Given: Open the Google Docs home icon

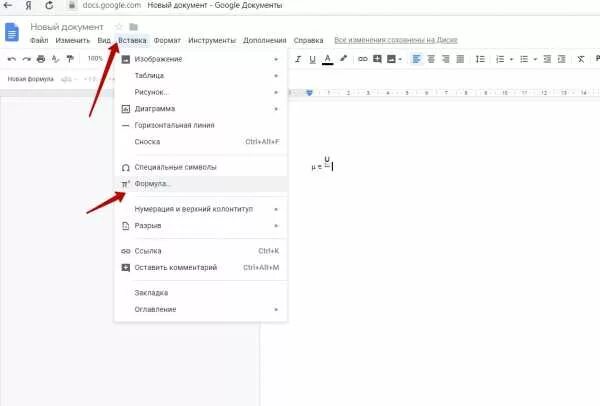Looking at the screenshot, I should tap(12, 32).
